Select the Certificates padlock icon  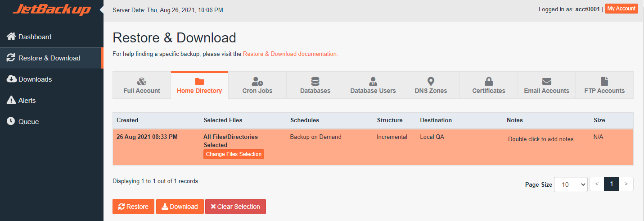pos(489,82)
